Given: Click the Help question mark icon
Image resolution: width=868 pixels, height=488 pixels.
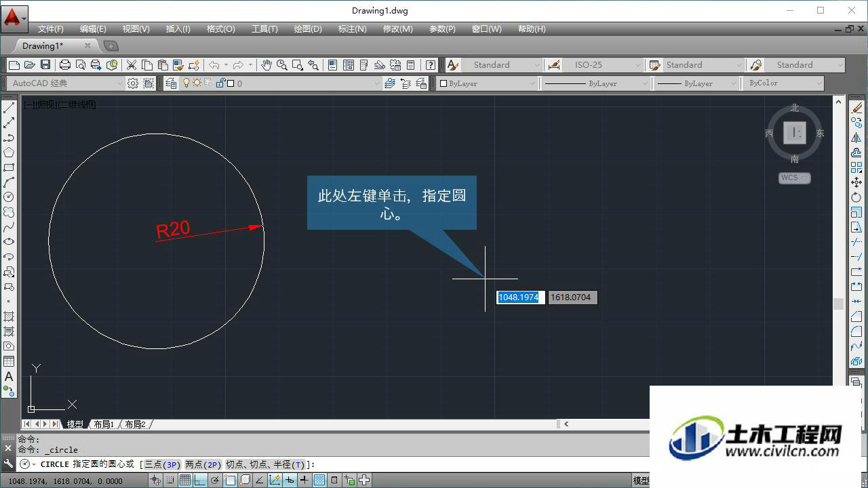Looking at the screenshot, I should coord(431,65).
